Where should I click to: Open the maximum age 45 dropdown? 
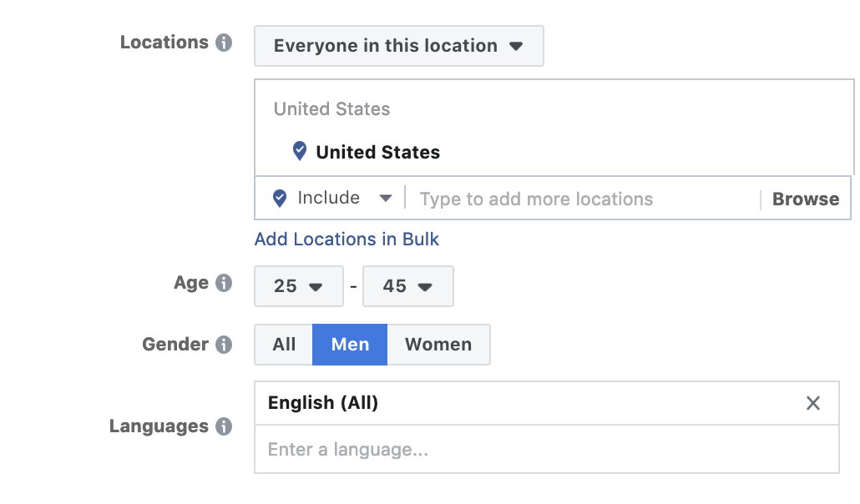coord(407,286)
